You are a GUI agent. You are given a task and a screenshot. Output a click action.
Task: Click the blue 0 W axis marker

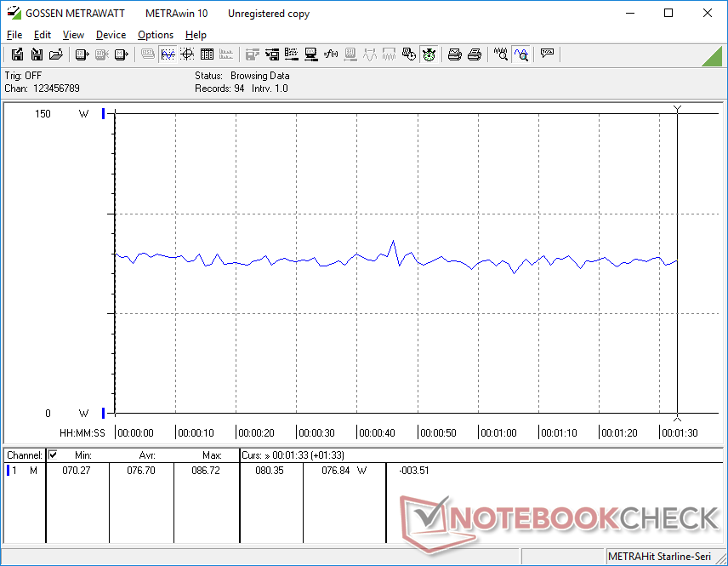(104, 413)
